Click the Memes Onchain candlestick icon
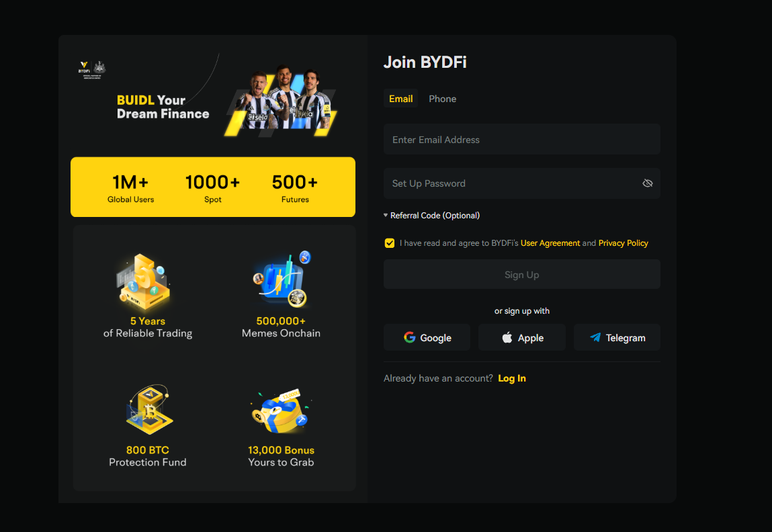The height and width of the screenshot is (532, 772). point(282,280)
